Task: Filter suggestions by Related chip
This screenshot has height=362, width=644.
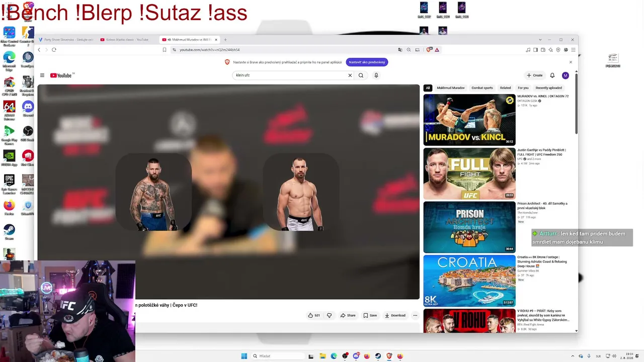Action: (505, 88)
